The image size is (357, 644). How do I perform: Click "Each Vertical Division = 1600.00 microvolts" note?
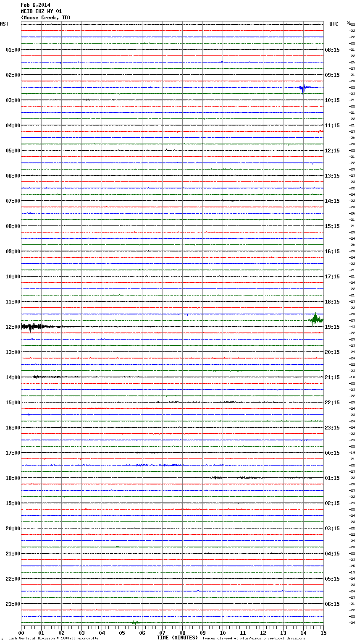pyautogui.click(x=53, y=638)
